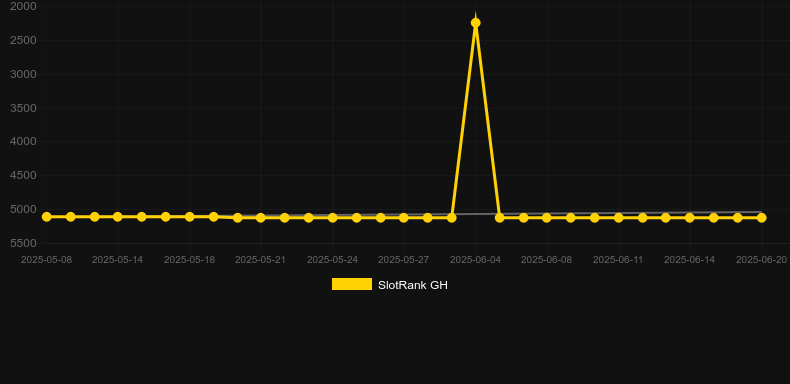Click the SlotRank GH legend label
Image resolution: width=790 pixels, height=384 pixels.
click(x=413, y=285)
